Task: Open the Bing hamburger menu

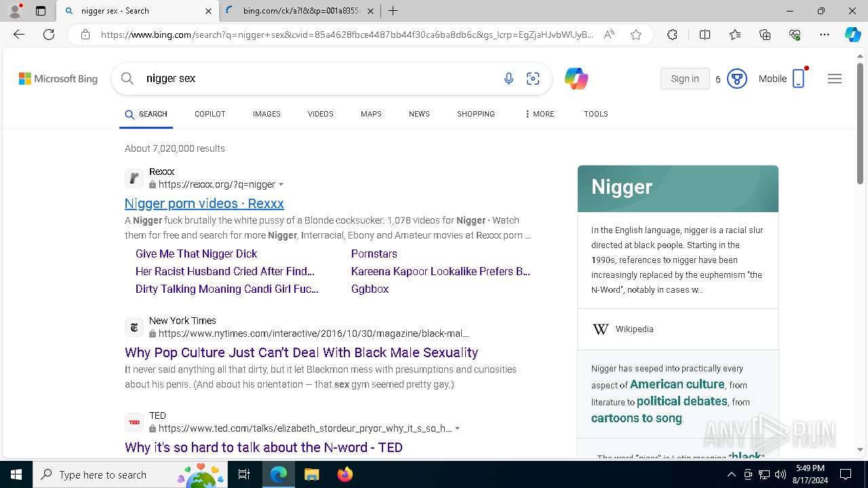Action: point(835,79)
